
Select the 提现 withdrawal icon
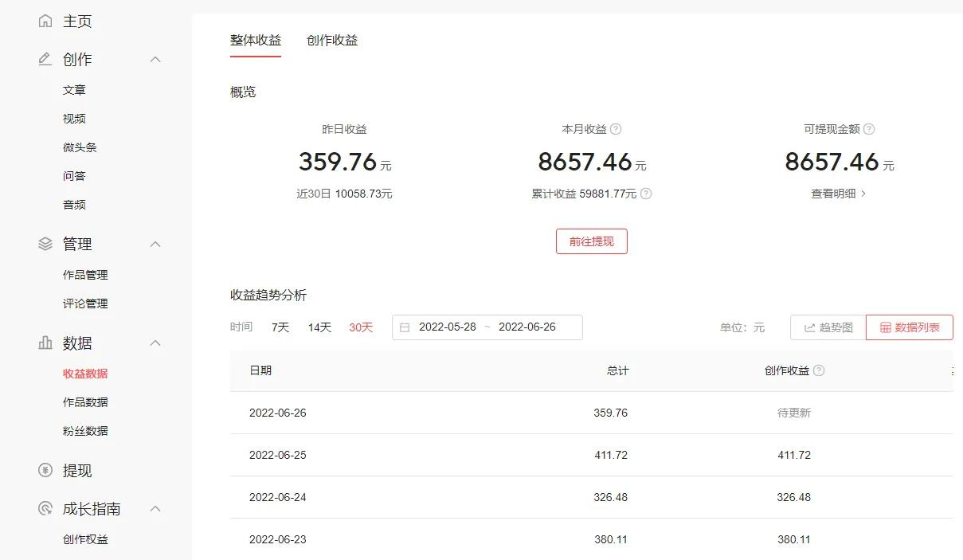pyautogui.click(x=45, y=470)
